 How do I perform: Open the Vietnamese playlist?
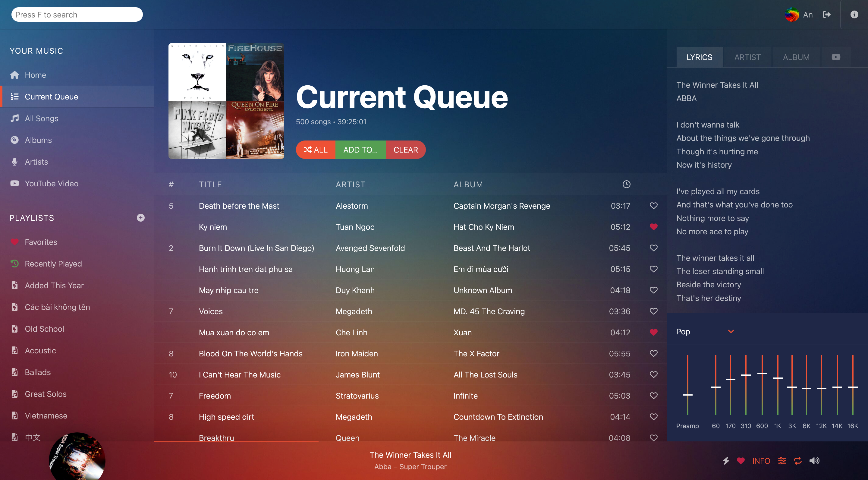point(77,415)
